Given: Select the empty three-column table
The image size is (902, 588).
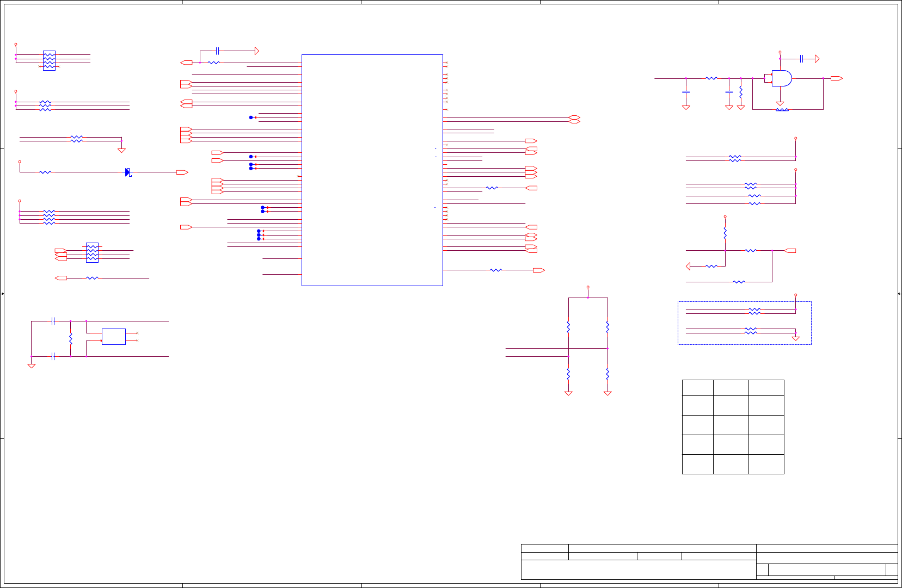Looking at the screenshot, I should pos(733,427).
